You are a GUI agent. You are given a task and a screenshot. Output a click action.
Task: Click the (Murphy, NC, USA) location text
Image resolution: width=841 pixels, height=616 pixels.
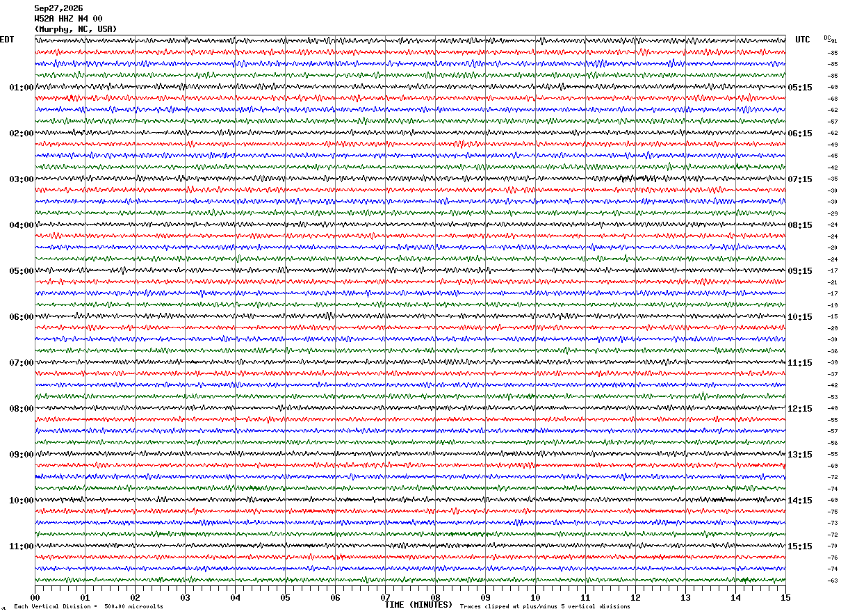click(x=76, y=29)
